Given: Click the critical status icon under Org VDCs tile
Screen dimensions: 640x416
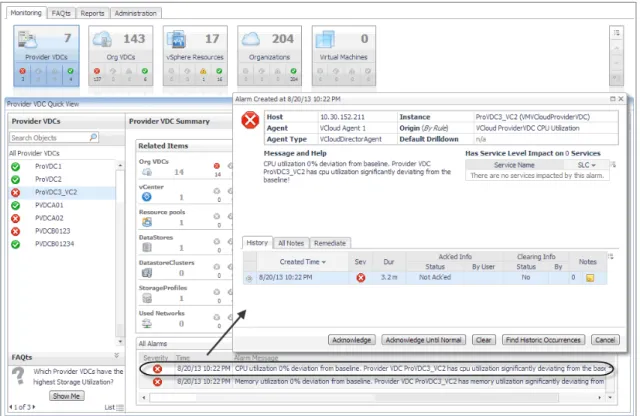Looking at the screenshot, I should point(97,71).
